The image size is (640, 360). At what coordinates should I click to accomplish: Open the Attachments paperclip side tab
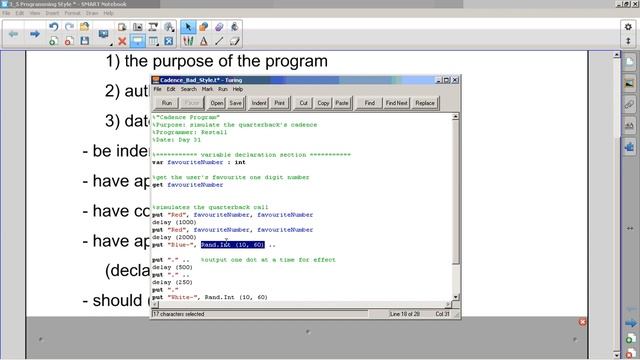(x=629, y=104)
